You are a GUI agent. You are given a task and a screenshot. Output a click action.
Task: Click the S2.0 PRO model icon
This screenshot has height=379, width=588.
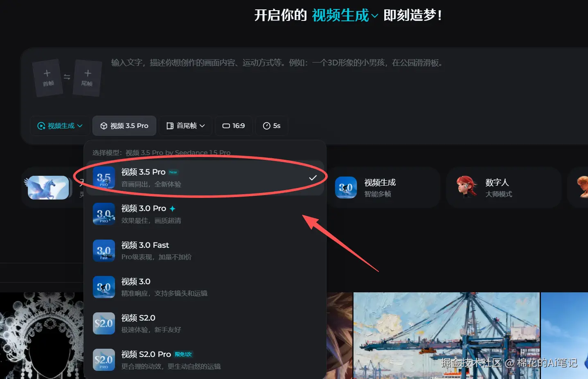tap(104, 360)
